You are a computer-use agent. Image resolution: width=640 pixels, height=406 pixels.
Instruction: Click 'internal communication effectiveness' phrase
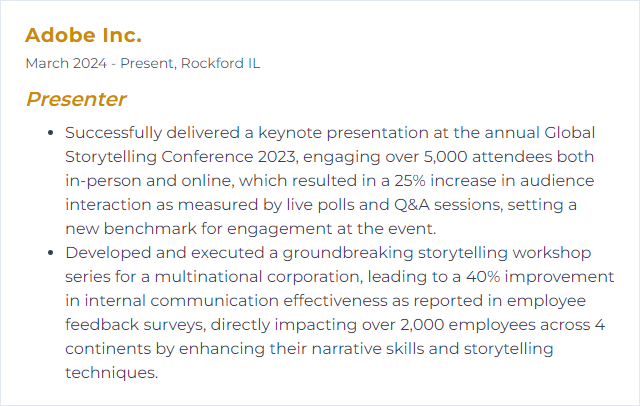pyautogui.click(x=236, y=301)
